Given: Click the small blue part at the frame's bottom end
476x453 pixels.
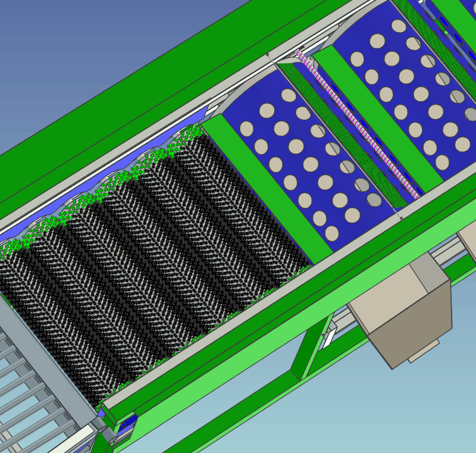Looking at the screenshot, I should [x=127, y=424].
